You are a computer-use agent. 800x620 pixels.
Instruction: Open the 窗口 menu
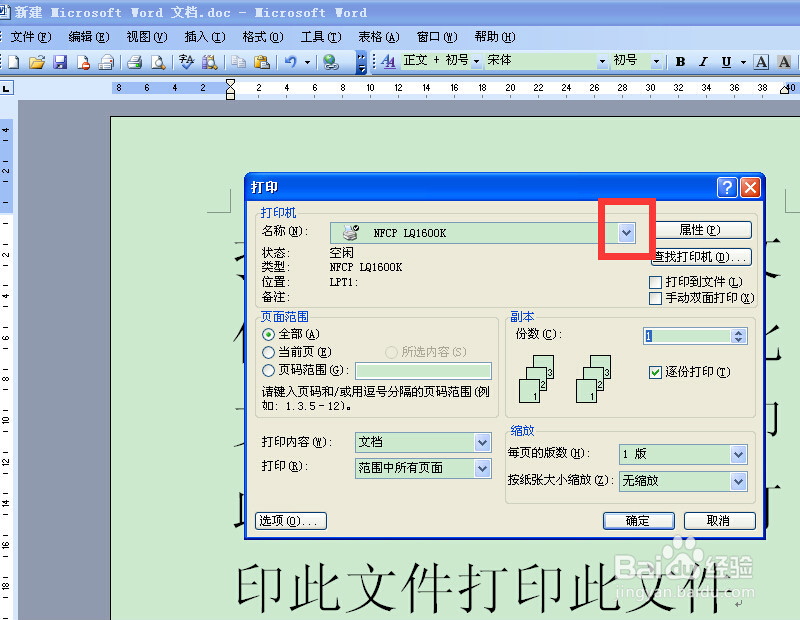[x=437, y=37]
